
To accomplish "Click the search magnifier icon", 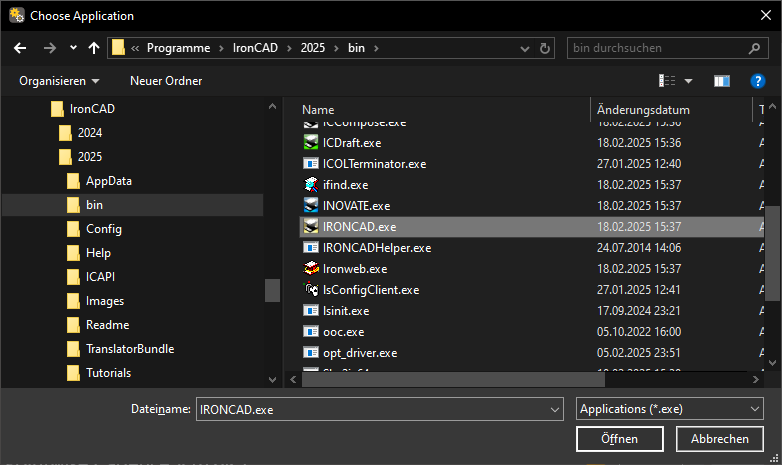I will point(754,48).
